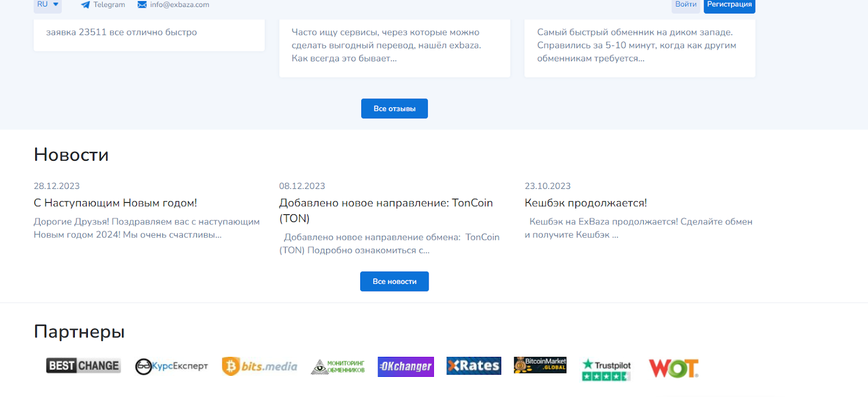Open news about TonCoin (TON) direction
The image size is (868, 397).
pyautogui.click(x=386, y=211)
